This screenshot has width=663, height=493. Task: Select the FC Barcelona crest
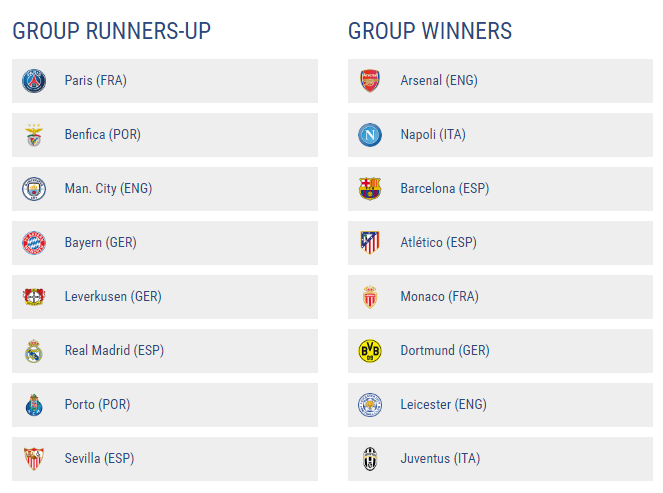(x=370, y=189)
